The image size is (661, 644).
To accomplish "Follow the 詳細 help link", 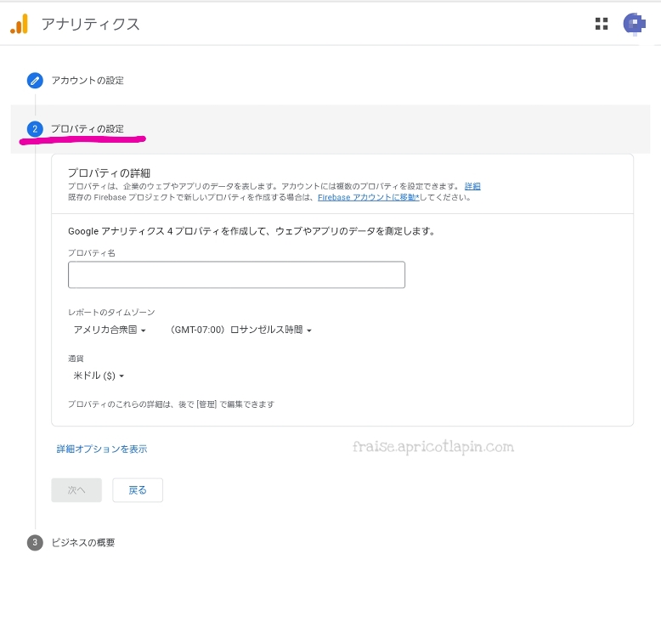I will [472, 186].
